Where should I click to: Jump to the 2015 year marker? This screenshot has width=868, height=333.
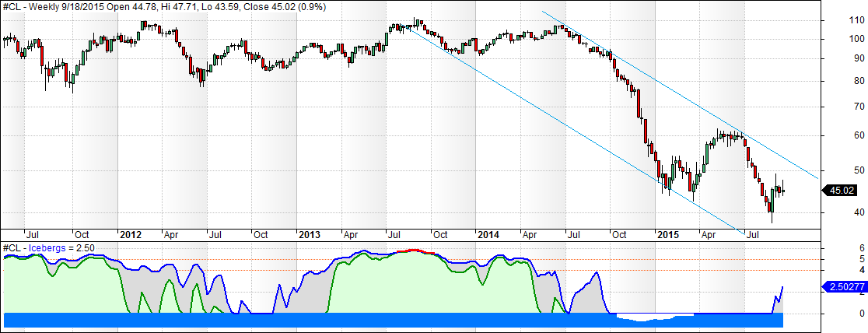[668, 234]
